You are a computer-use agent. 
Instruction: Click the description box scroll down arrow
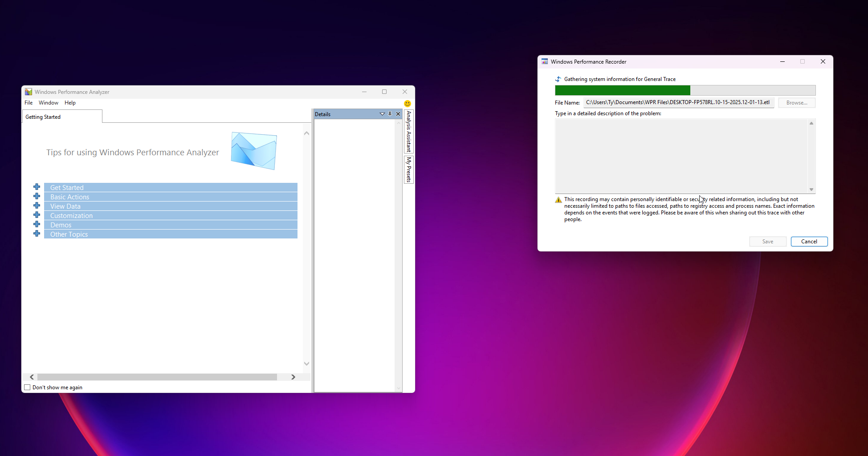[811, 190]
